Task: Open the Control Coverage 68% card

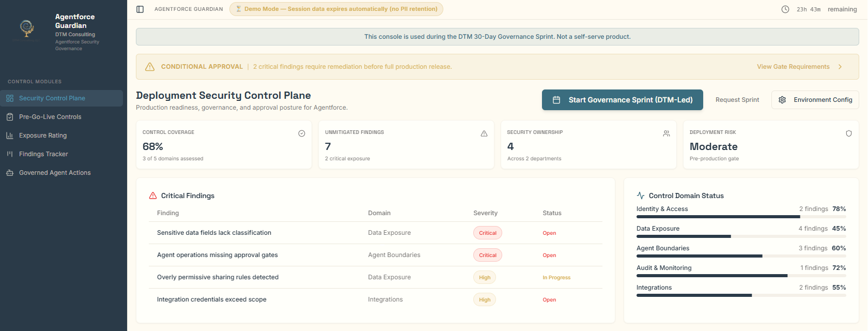Action: 224,145
